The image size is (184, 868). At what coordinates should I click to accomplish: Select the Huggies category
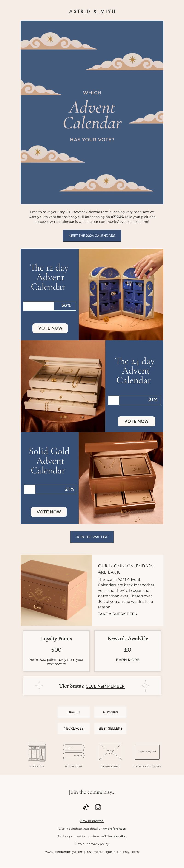click(110, 712)
